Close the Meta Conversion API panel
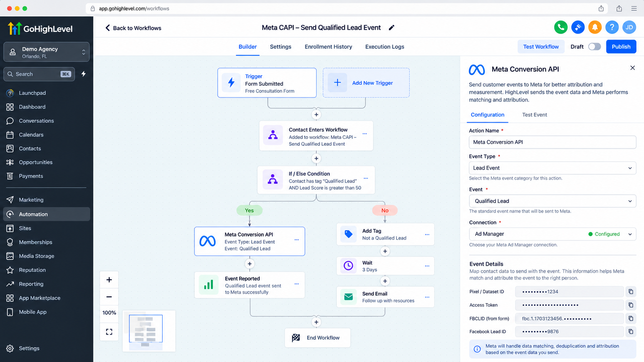 tap(632, 68)
